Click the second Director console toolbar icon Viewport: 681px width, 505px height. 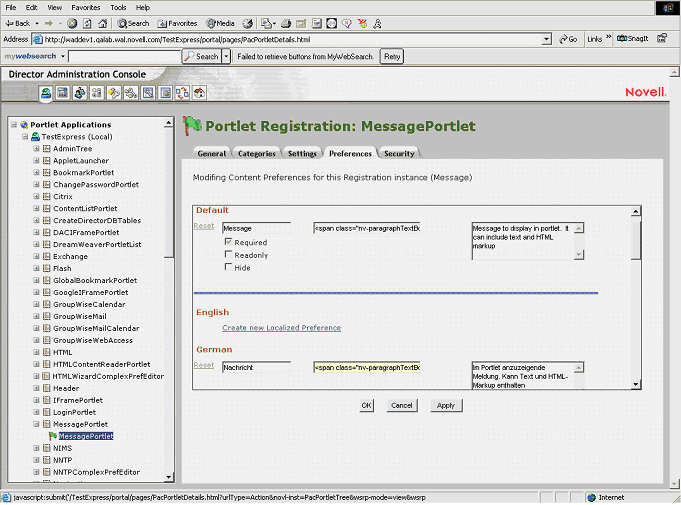coord(63,92)
